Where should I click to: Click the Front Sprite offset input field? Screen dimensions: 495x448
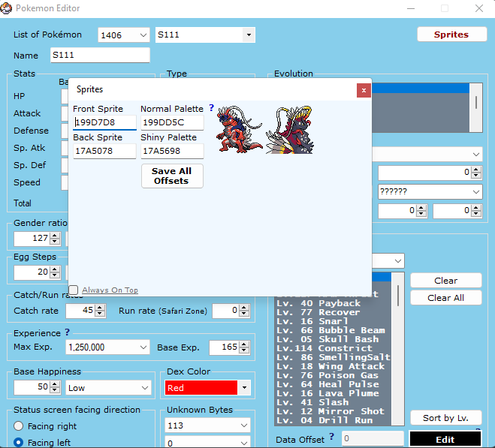[x=104, y=122]
